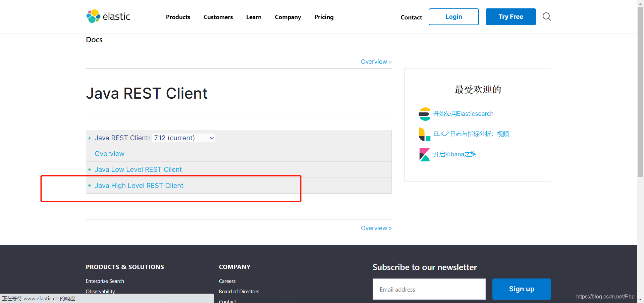Click the Elasticsearch product icon
This screenshot has height=303, width=644.
(x=425, y=114)
